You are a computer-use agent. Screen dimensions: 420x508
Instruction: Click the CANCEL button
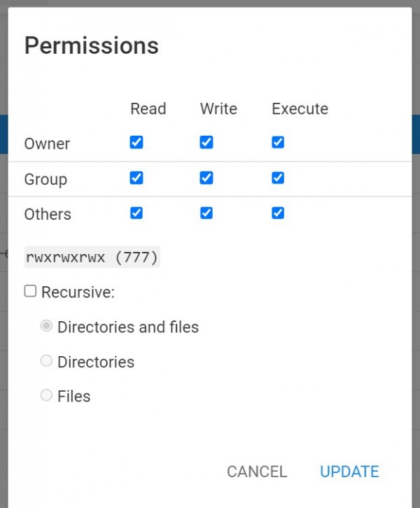pyautogui.click(x=257, y=472)
